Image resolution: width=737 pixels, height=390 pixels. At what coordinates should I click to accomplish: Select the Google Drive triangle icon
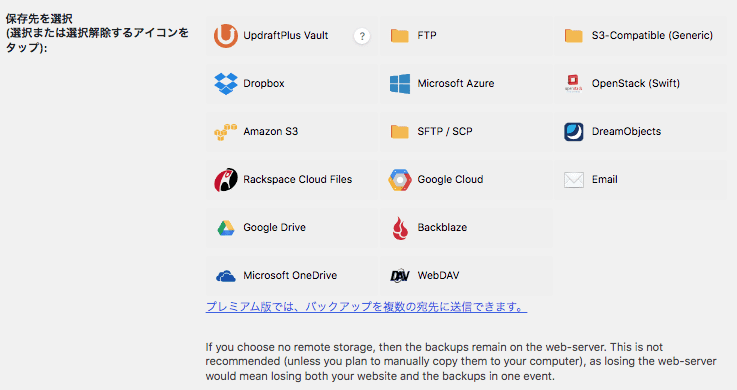click(226, 228)
